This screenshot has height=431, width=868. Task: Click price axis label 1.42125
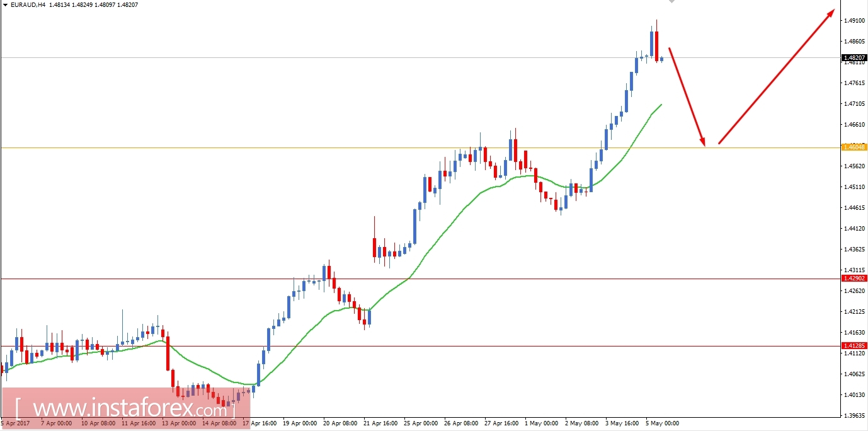tap(854, 312)
